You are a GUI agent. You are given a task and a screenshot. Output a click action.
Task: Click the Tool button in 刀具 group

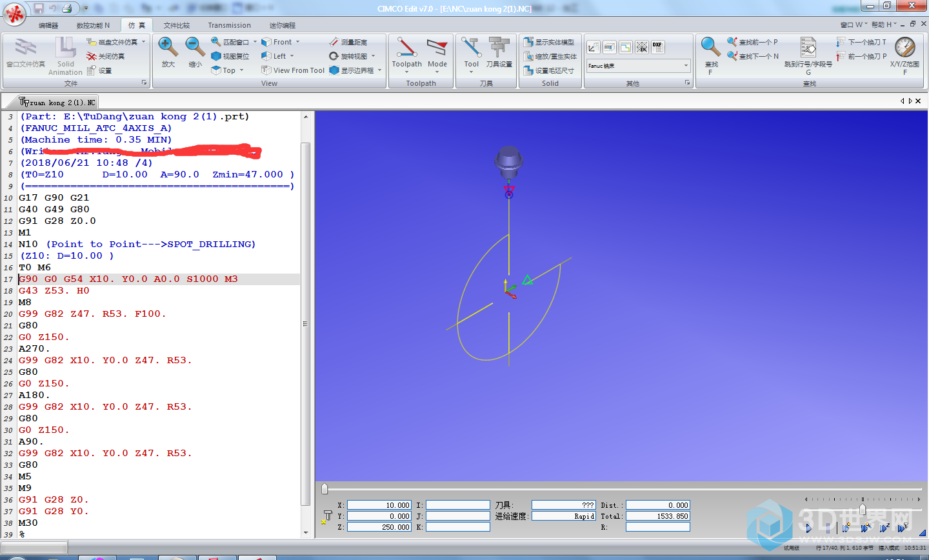click(x=472, y=54)
